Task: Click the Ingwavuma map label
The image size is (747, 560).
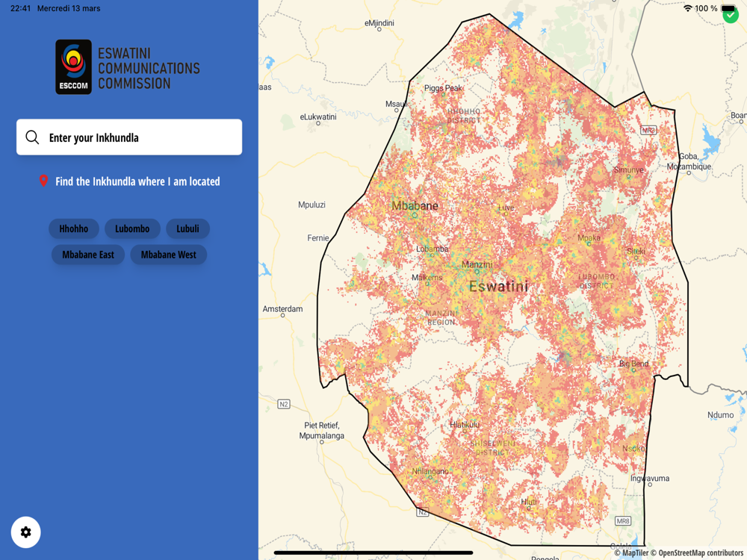Action: click(x=650, y=478)
